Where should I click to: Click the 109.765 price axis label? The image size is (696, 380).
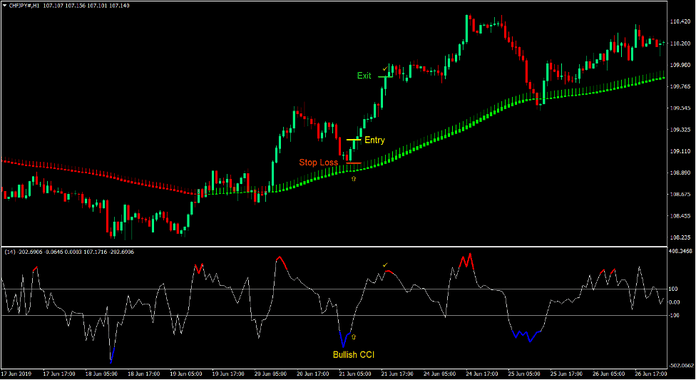680,87
